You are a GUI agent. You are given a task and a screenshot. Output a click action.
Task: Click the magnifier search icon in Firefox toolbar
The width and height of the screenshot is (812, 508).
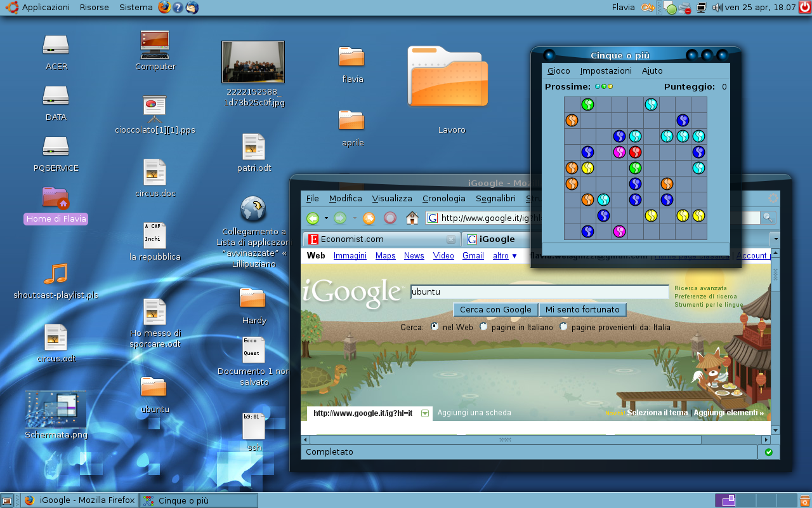(768, 218)
